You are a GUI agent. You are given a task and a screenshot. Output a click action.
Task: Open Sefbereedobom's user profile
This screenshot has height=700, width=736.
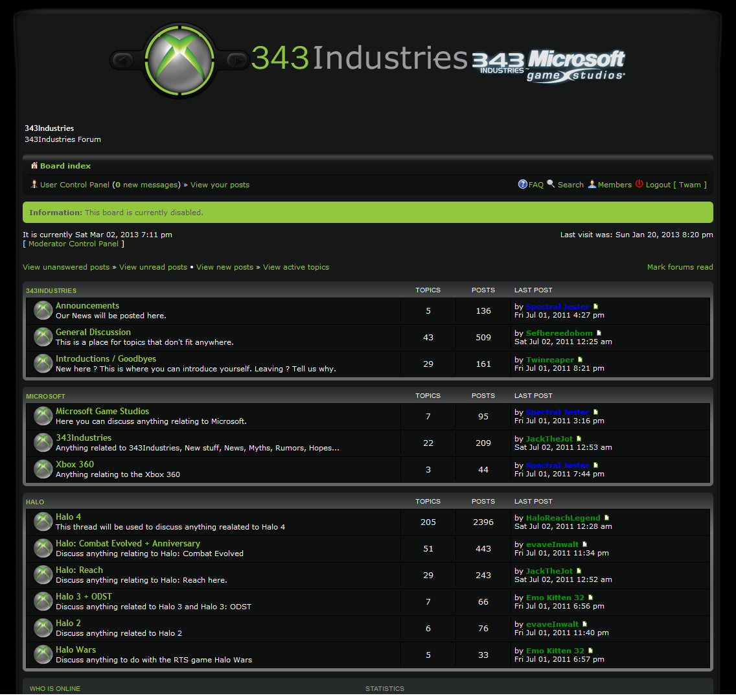click(559, 333)
